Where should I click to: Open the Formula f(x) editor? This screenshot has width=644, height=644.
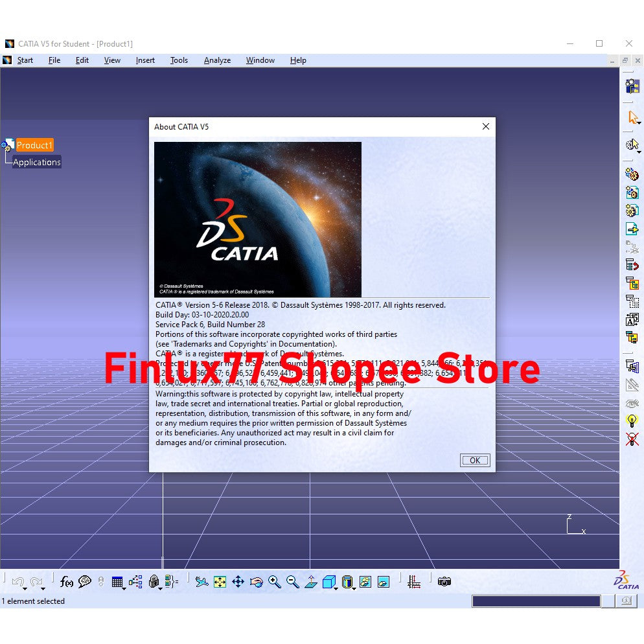[x=65, y=582]
